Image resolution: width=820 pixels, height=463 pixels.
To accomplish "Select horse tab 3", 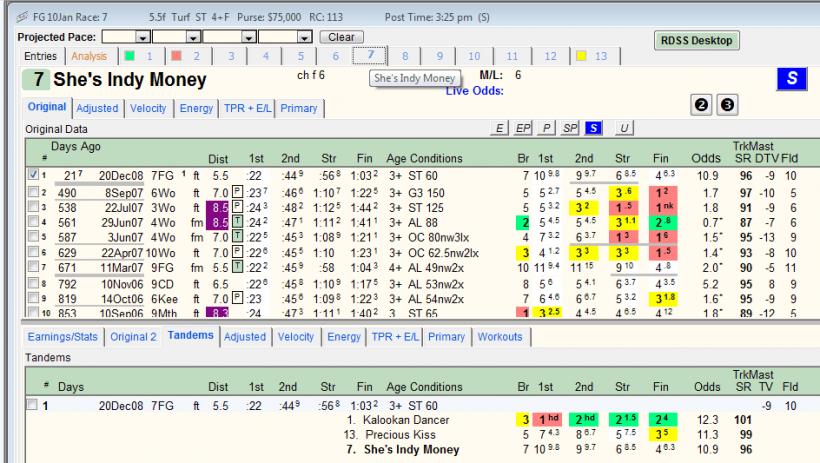I will (231, 56).
